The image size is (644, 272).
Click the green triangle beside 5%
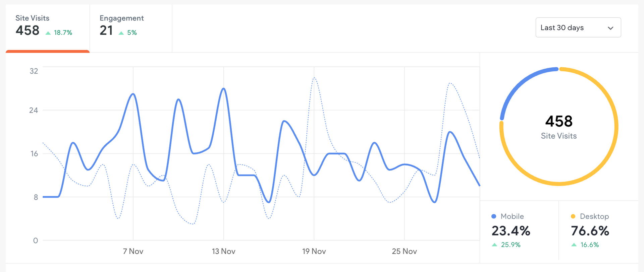pos(121,33)
